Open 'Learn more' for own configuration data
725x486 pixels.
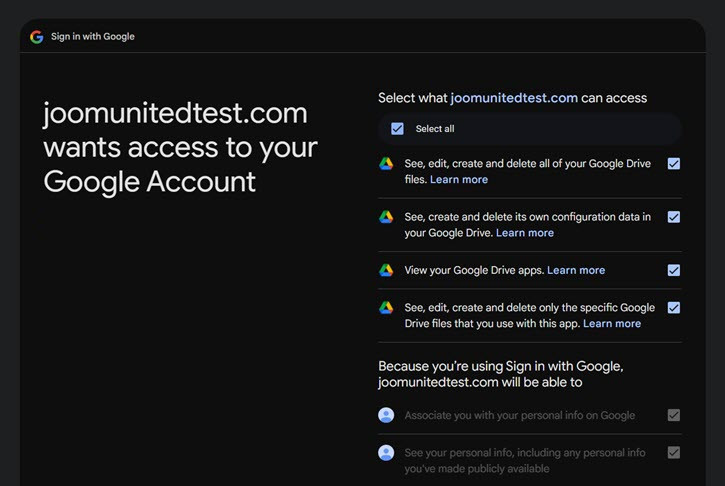(x=525, y=233)
